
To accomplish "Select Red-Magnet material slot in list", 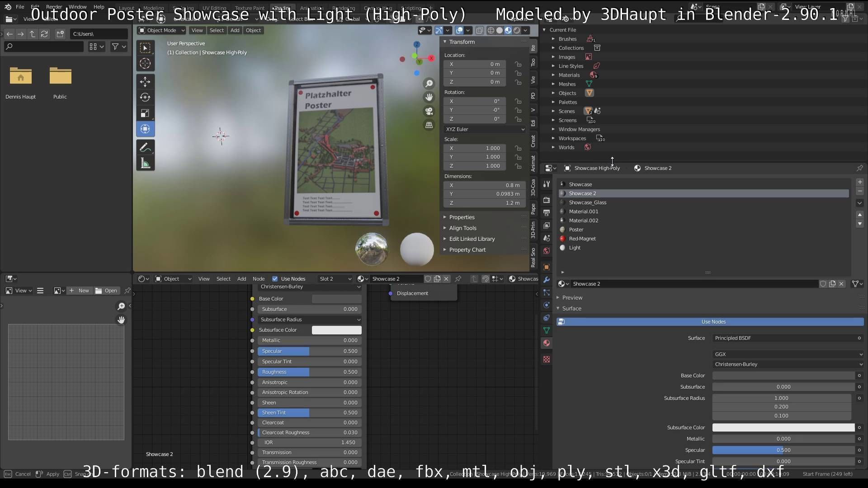I will point(582,239).
